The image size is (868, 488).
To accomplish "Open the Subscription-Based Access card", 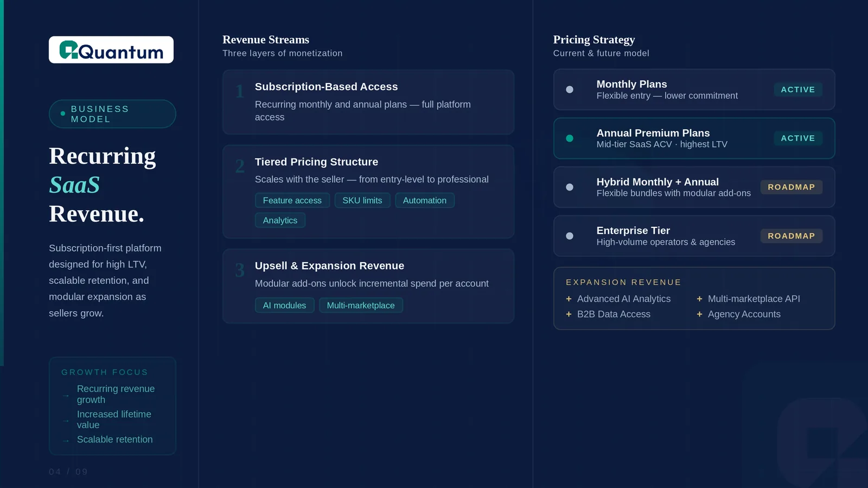I will click(368, 102).
